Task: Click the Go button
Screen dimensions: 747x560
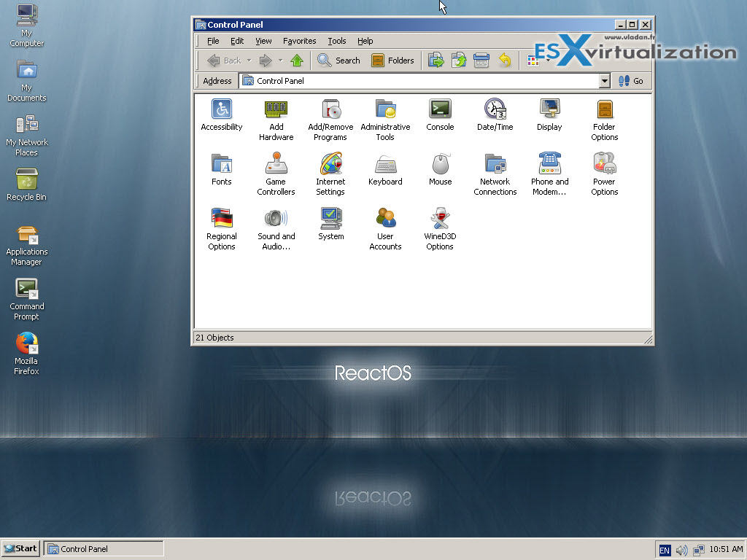Action: coord(631,81)
